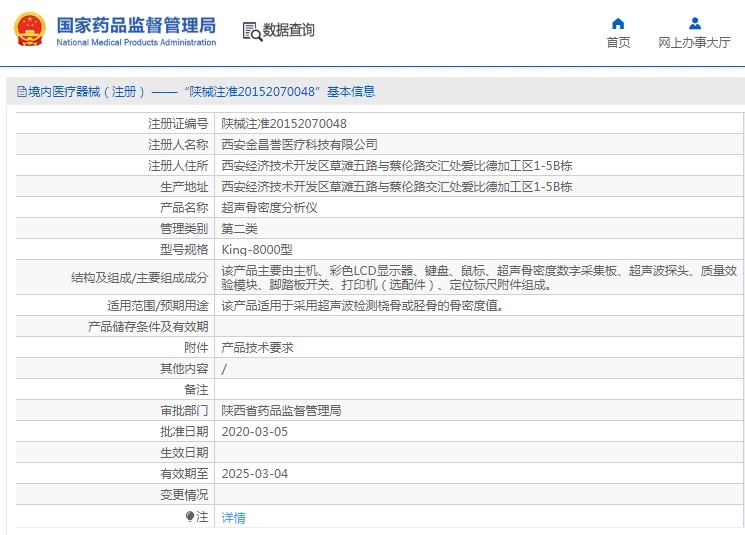
Task: Click the 其他内容 row label
Action: (184, 369)
